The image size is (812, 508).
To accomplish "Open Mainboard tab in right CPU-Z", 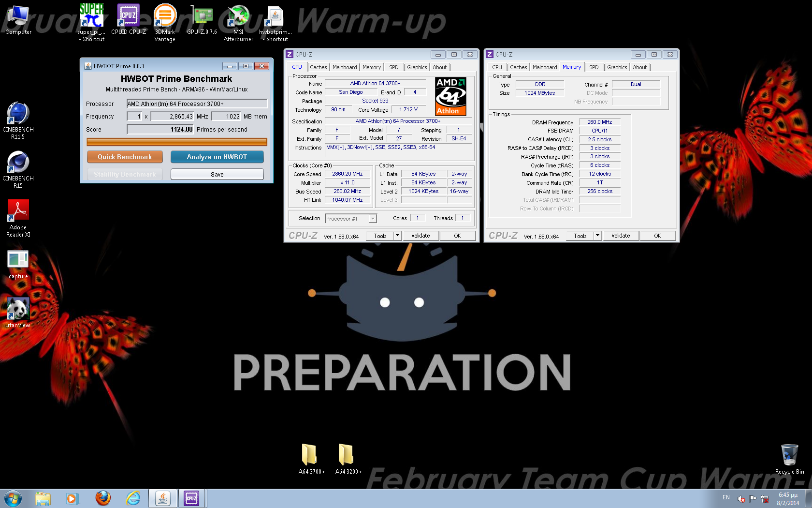I will coord(545,67).
